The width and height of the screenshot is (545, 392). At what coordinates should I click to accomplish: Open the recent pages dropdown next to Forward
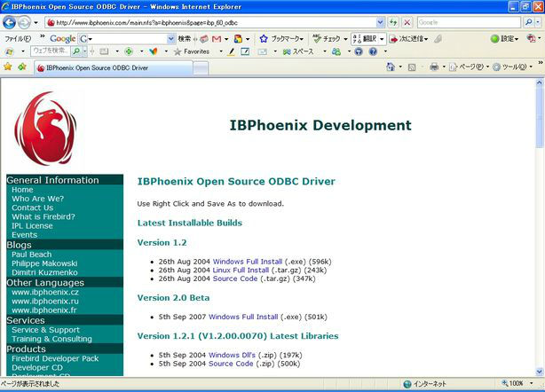coord(36,23)
